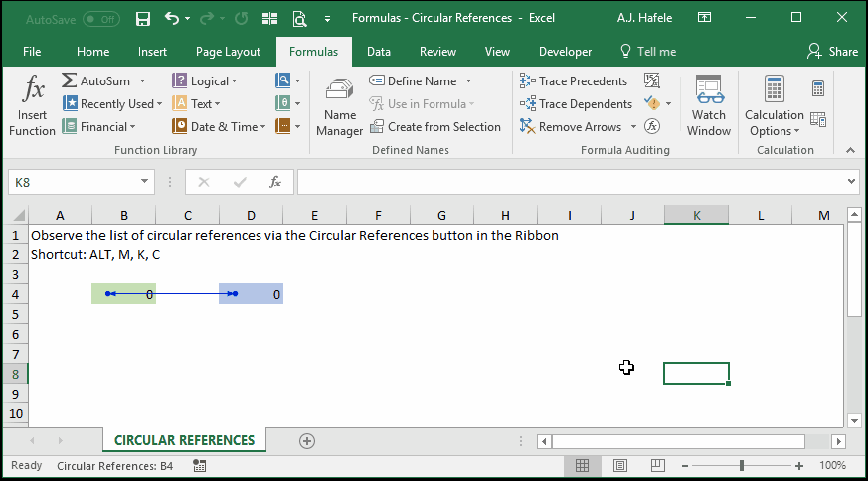Screen dimensions: 868x481
Task: Select the CIRCULAR REFERENCES sheet tab
Action: pyautogui.click(x=184, y=440)
